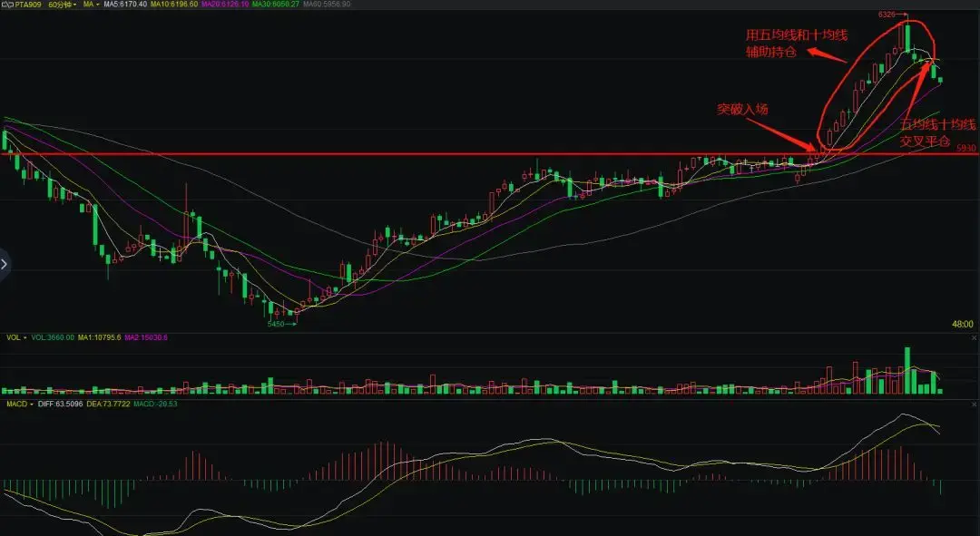Click the DIFF:63.5096 reading
The height and width of the screenshot is (536, 980).
click(x=61, y=404)
